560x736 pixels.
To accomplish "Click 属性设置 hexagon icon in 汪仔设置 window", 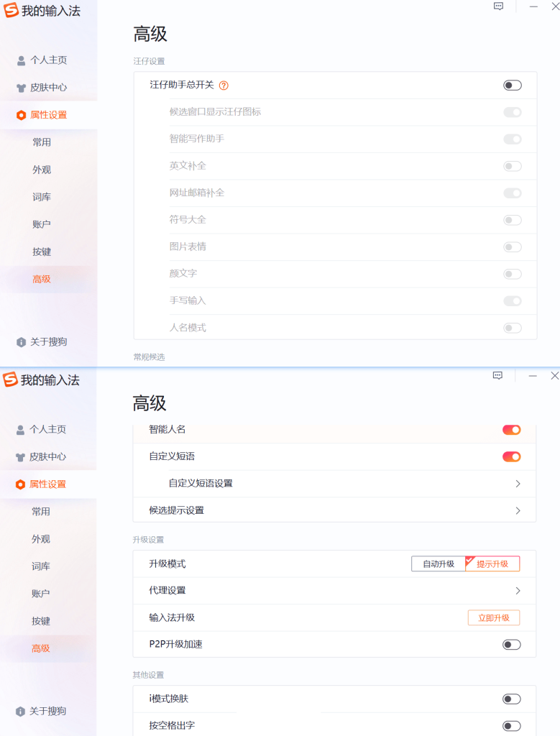I will pyautogui.click(x=21, y=115).
